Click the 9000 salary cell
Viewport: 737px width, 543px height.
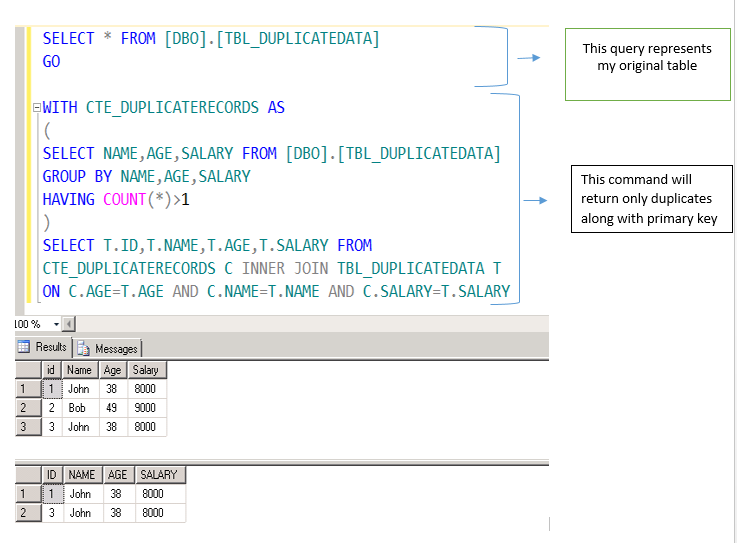(x=146, y=408)
